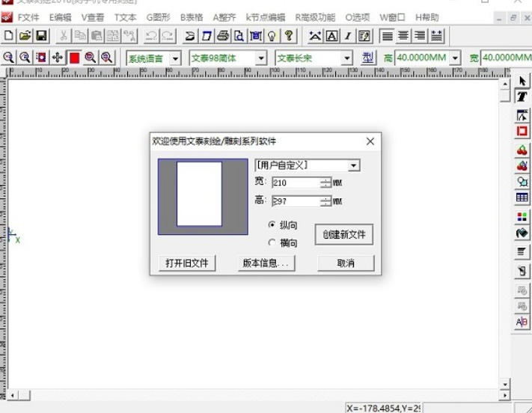Image resolution: width=532 pixels, height=413 pixels.
Task: Align text right in the toolbar
Action: point(420,36)
